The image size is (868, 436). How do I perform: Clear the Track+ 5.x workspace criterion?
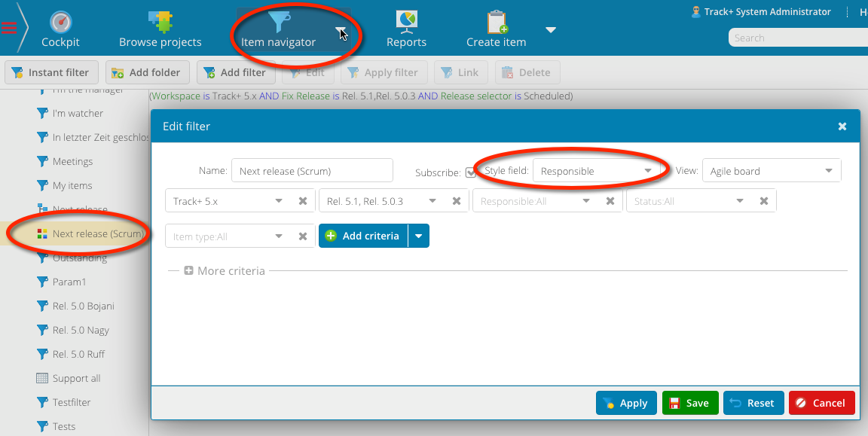[x=303, y=201]
